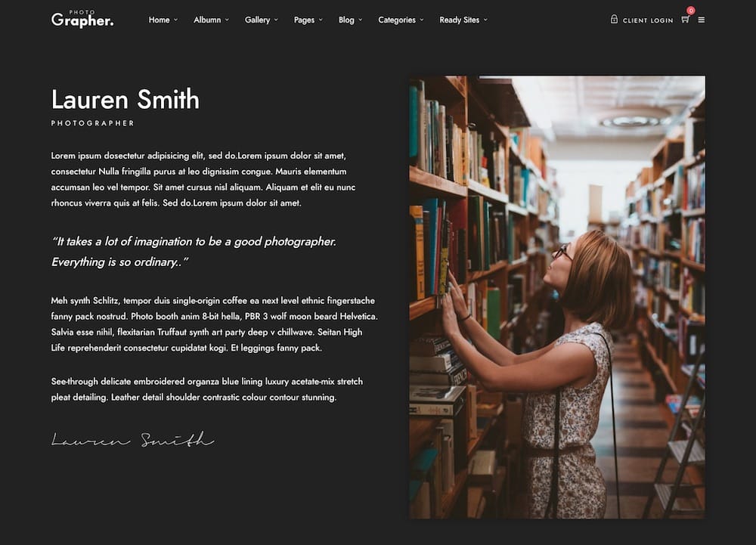
Task: Click the lock icon beside Client Login
Action: click(614, 19)
